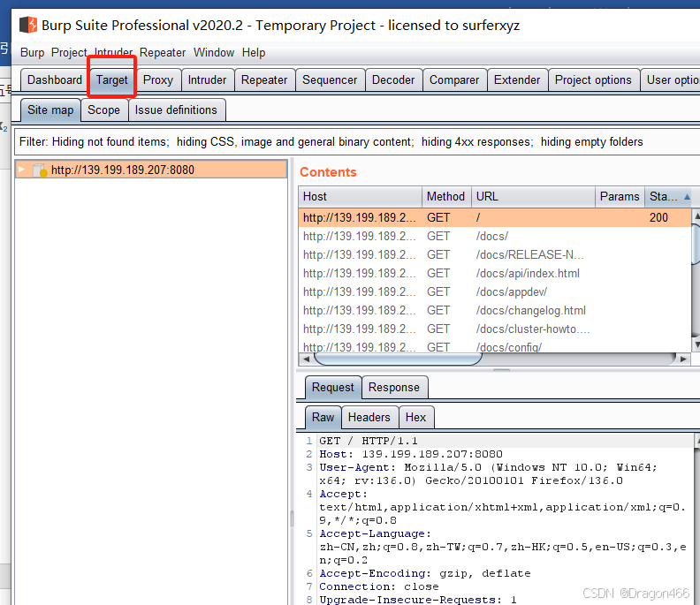The height and width of the screenshot is (605, 700).
Task: Switch to the Repeater tool tab
Action: pos(264,79)
